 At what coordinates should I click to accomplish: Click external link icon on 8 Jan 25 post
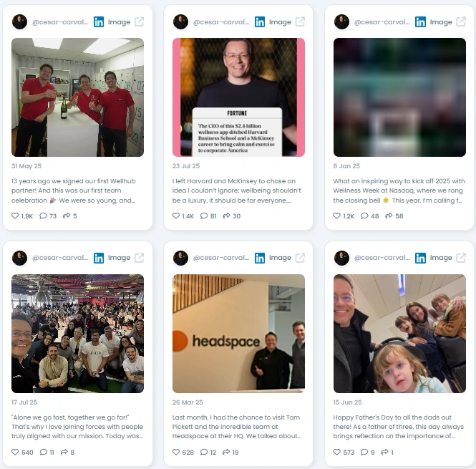tap(461, 22)
